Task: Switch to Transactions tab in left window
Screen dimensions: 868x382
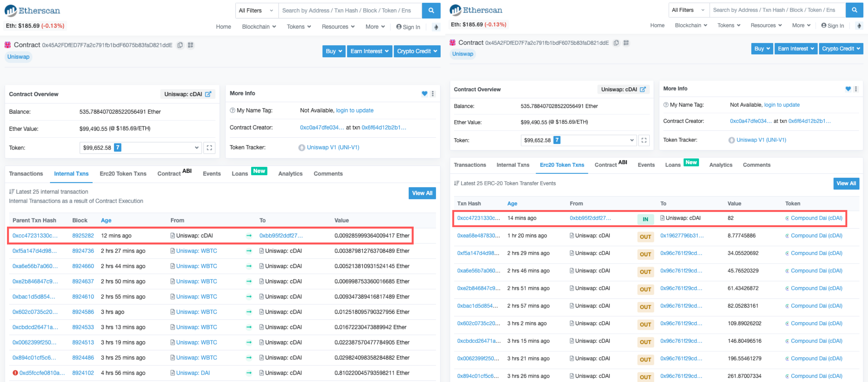Action: pyautogui.click(x=26, y=174)
